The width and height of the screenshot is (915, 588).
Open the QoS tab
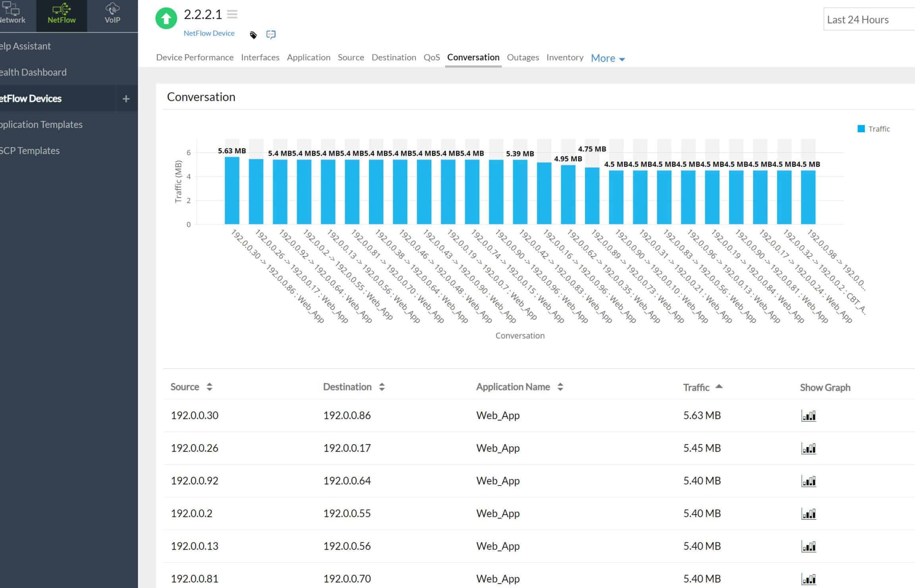click(431, 58)
